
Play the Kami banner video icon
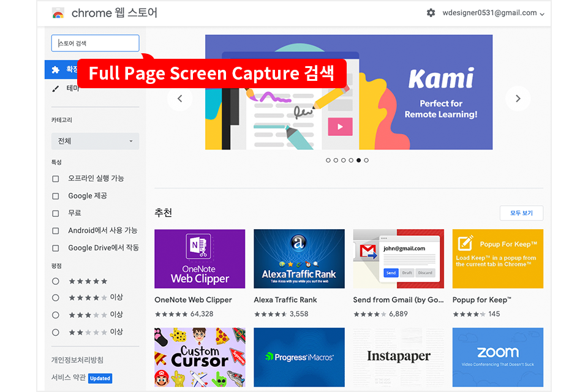340,127
